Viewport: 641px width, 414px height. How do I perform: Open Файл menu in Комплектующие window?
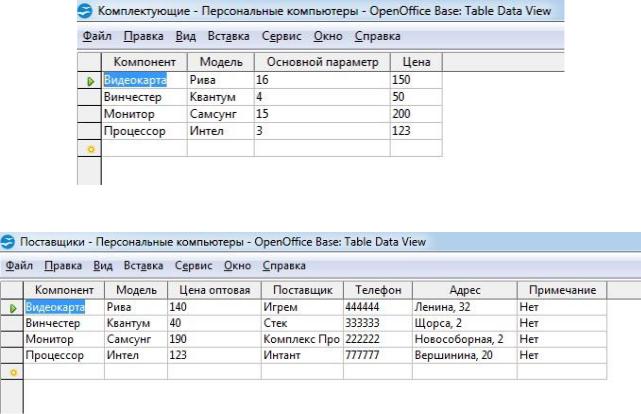pyautogui.click(x=97, y=36)
